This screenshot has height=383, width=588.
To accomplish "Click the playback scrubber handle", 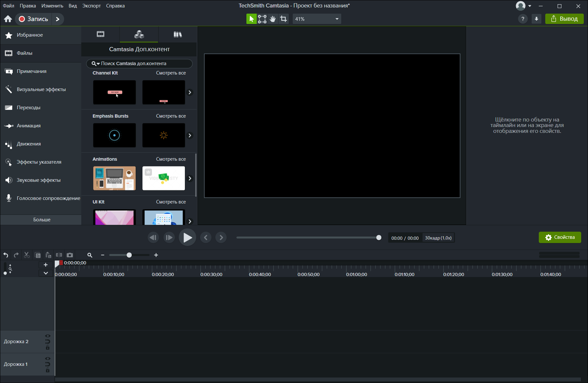I will tap(379, 238).
